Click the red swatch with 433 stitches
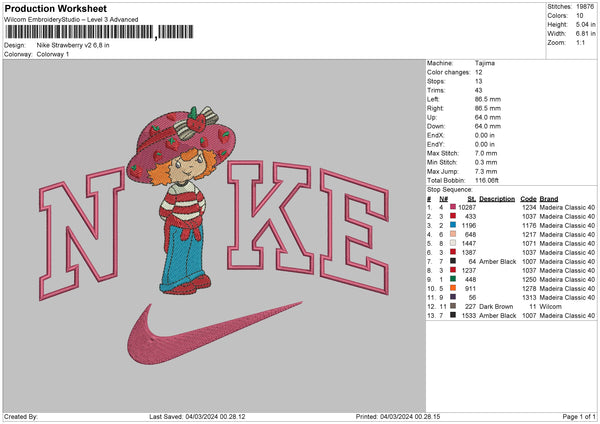The height and width of the screenshot is (424, 600). click(x=453, y=216)
